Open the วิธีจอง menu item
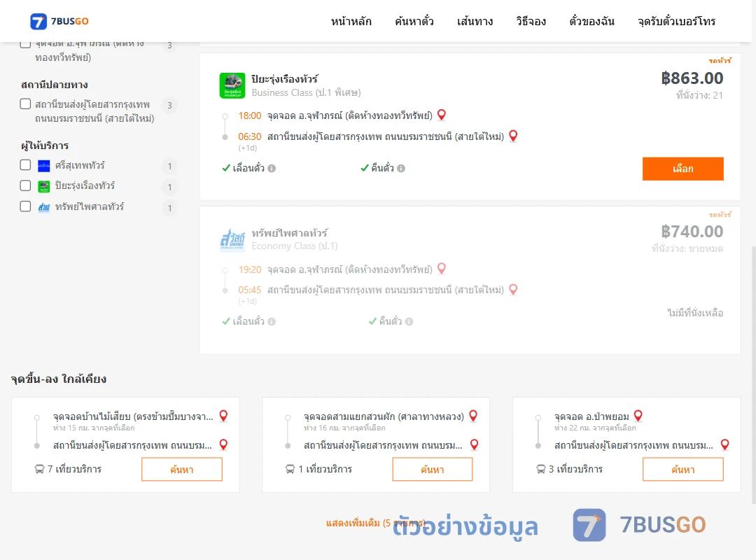The height and width of the screenshot is (560, 756). 531,21
